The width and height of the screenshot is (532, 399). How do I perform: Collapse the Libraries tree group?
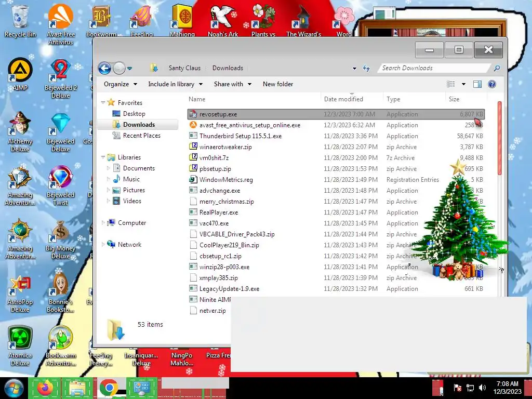click(103, 157)
